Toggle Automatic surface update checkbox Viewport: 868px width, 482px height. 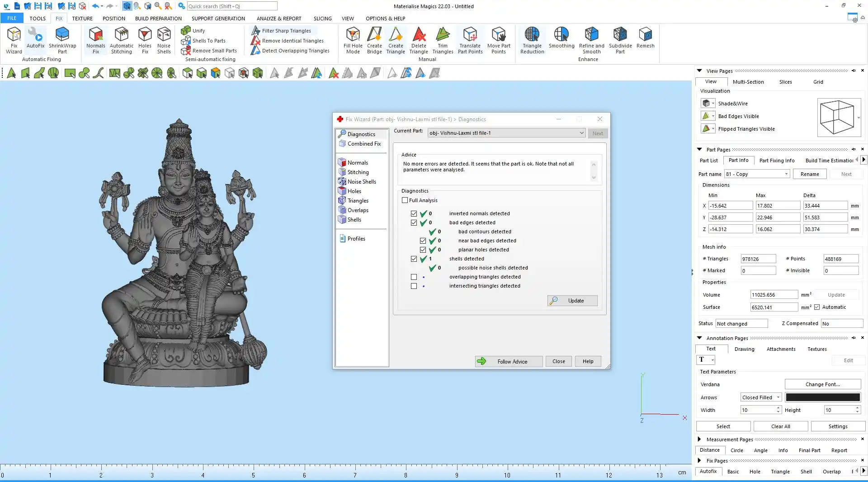click(817, 307)
